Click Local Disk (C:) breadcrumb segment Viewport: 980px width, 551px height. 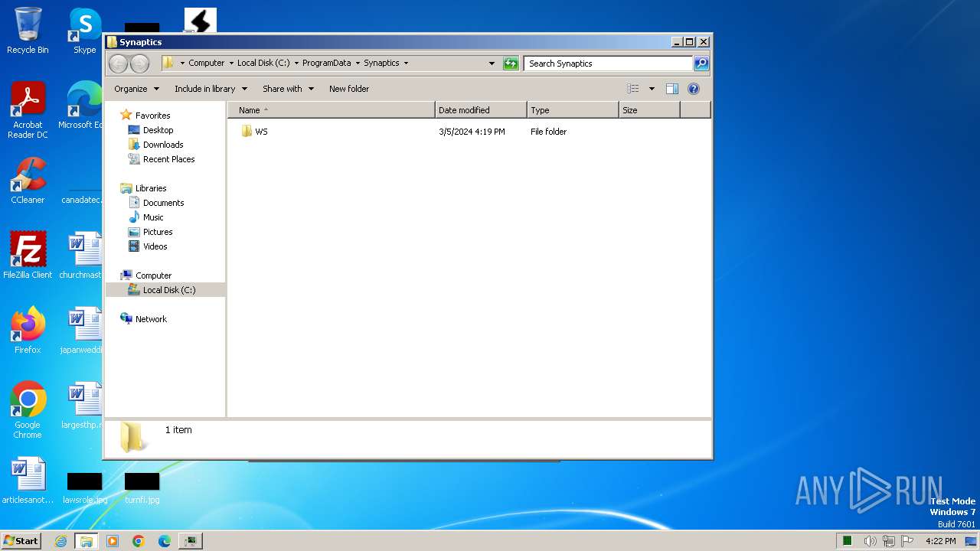coord(263,64)
